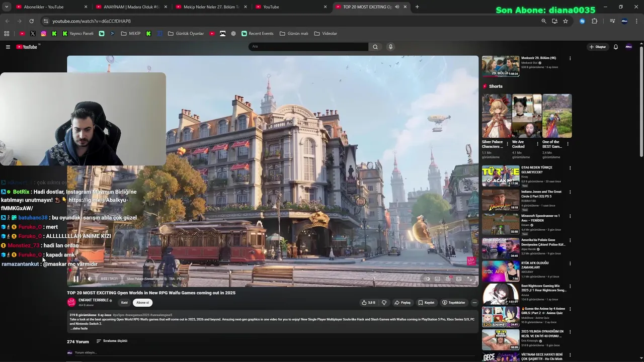Click the install app icon in address bar

point(554,21)
